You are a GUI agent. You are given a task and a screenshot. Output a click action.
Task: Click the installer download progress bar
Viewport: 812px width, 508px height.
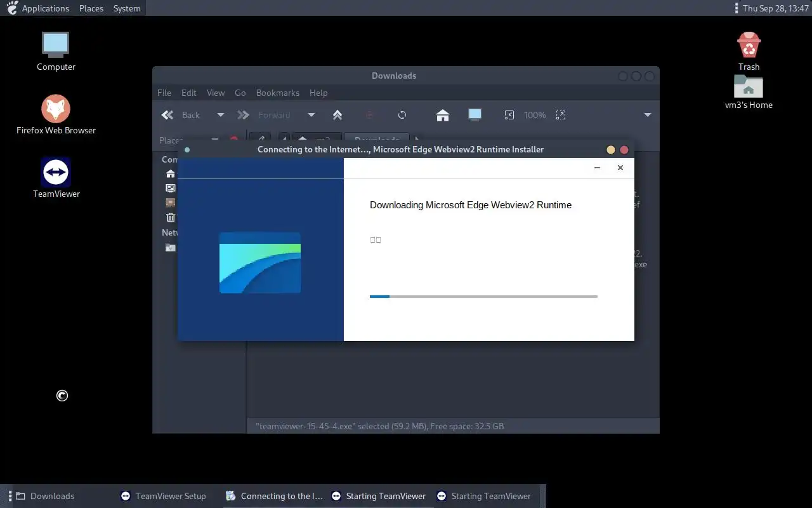[483, 296]
